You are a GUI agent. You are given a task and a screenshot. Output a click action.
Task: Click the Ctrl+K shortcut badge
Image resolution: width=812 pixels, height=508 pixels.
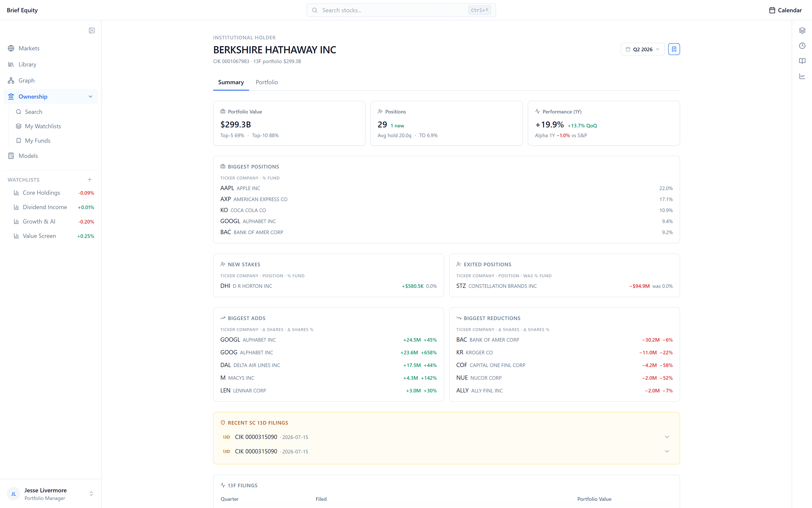click(x=480, y=10)
